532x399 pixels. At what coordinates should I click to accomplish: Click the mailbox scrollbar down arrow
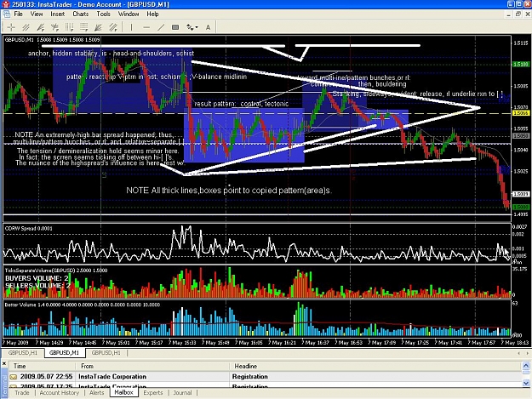point(526,383)
